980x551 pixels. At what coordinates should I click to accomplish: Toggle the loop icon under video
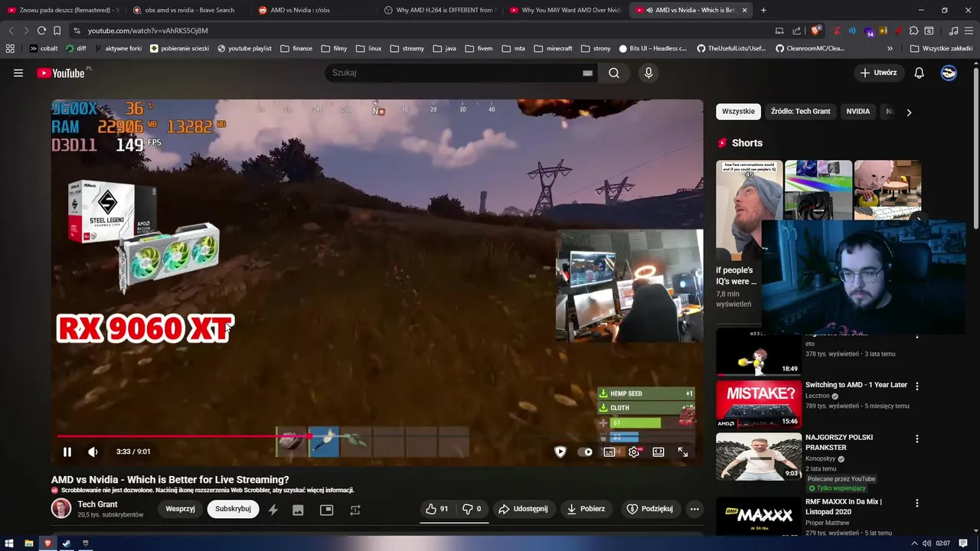tap(355, 510)
